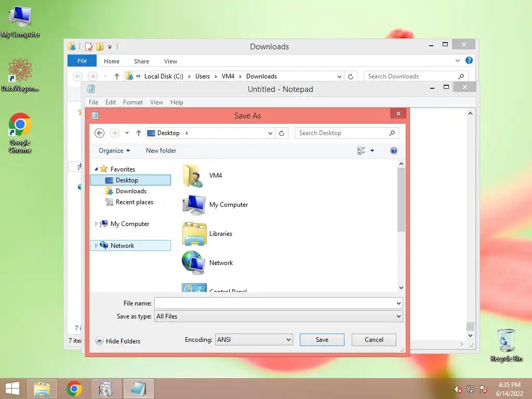Open Notepad Edit menu

(110, 102)
